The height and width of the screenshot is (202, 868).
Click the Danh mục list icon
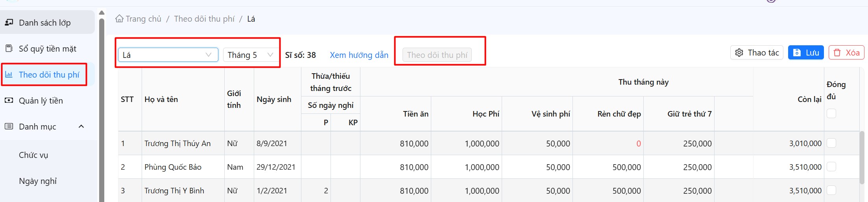(x=9, y=126)
